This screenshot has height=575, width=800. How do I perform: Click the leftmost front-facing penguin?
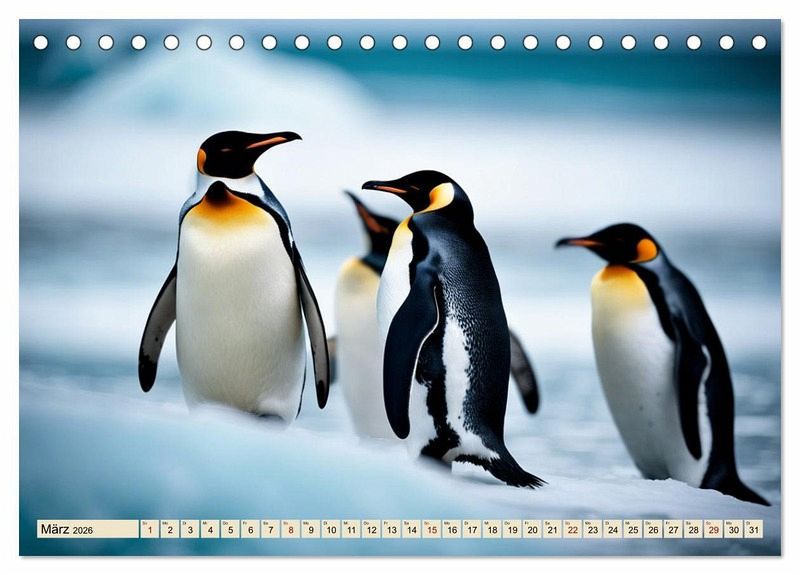pyautogui.click(x=238, y=300)
